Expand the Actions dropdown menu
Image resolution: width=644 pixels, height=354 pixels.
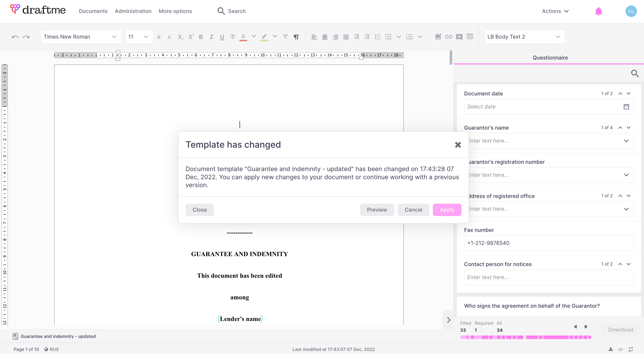(x=555, y=11)
